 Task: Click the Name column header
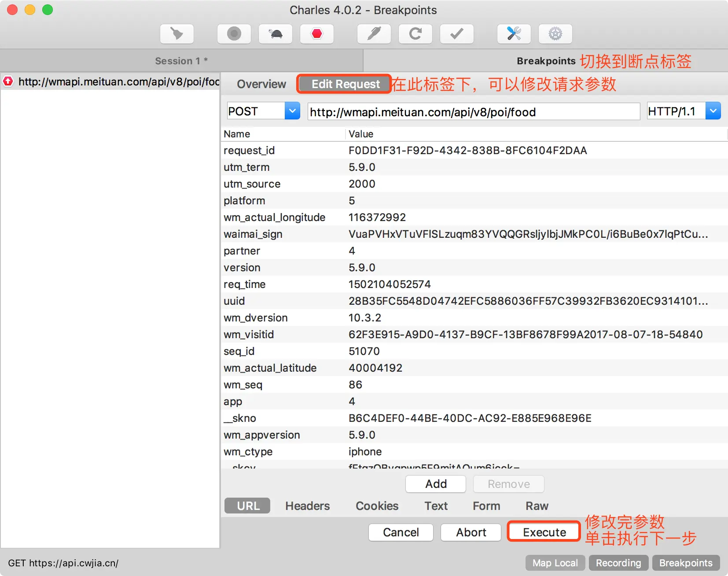pyautogui.click(x=283, y=134)
